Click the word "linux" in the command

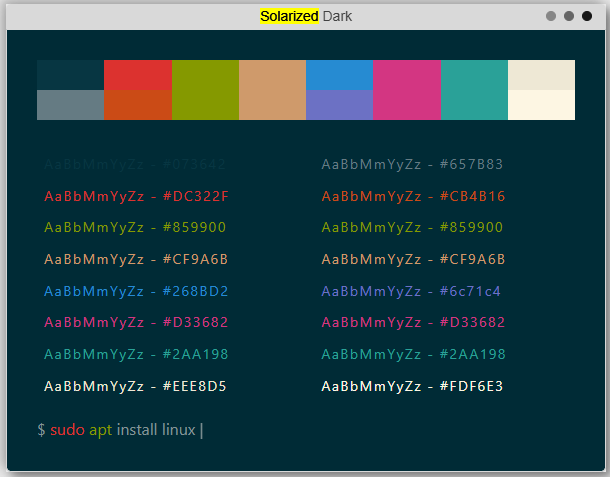179,430
